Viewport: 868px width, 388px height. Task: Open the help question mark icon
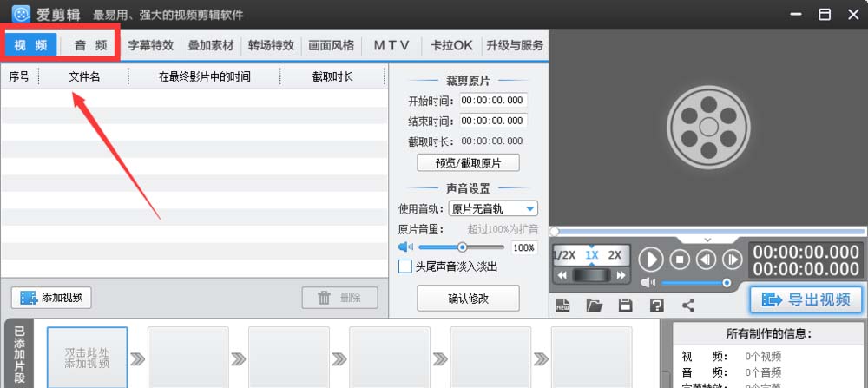pyautogui.click(x=656, y=305)
